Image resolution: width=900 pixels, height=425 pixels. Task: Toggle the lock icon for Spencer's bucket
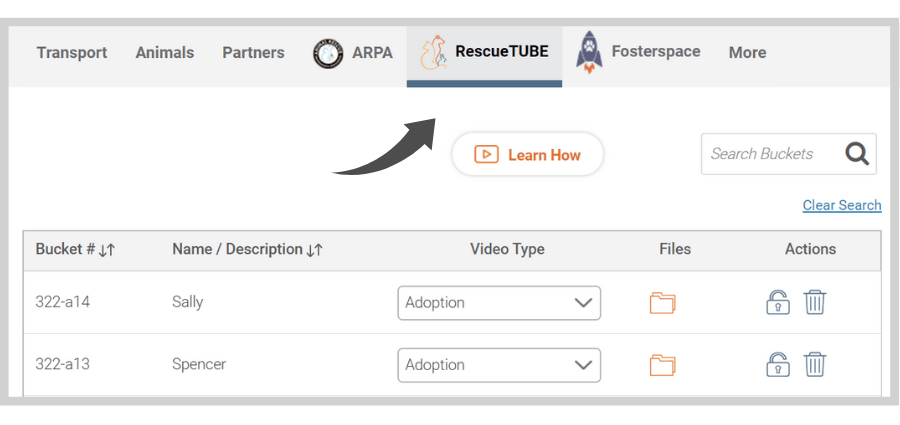point(778,365)
